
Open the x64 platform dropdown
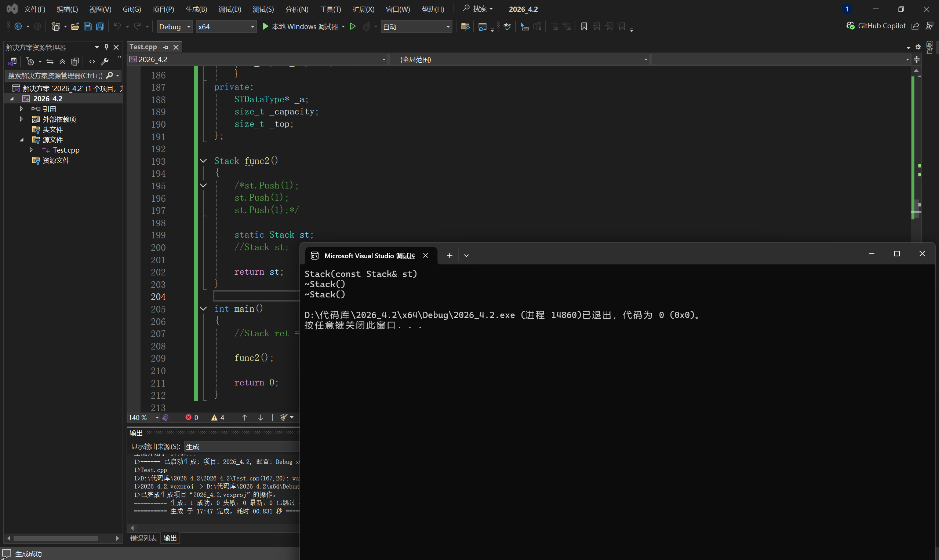point(226,27)
